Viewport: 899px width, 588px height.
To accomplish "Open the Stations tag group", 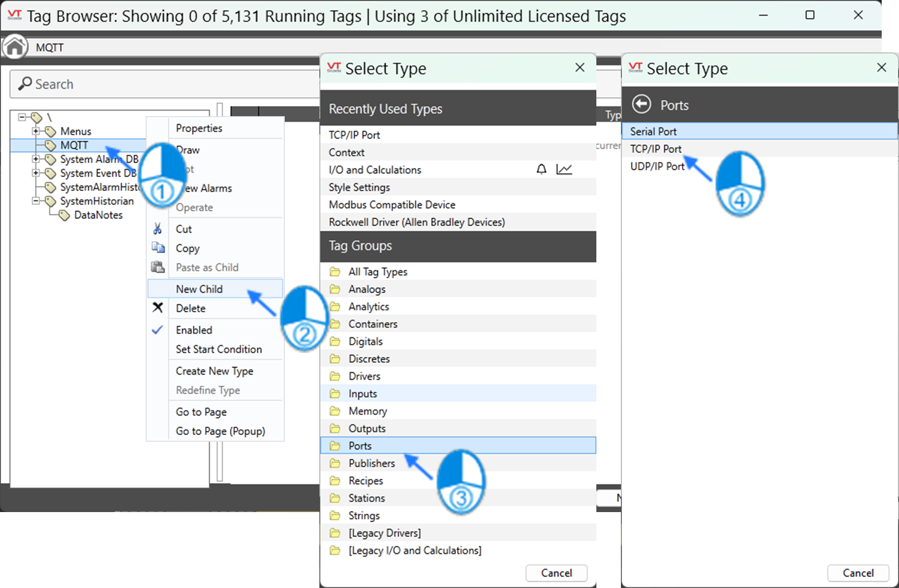I will click(x=458, y=498).
